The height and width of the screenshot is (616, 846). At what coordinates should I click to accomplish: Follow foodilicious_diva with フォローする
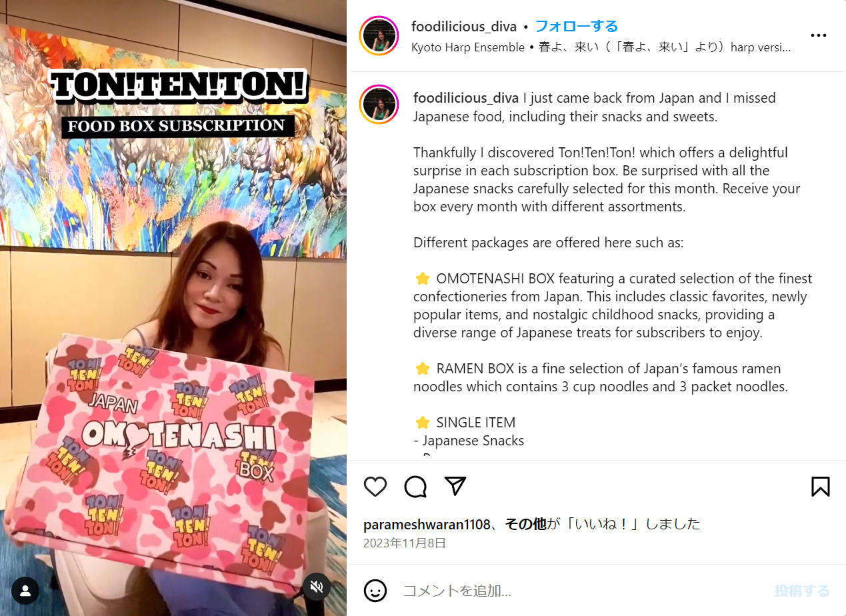click(576, 27)
